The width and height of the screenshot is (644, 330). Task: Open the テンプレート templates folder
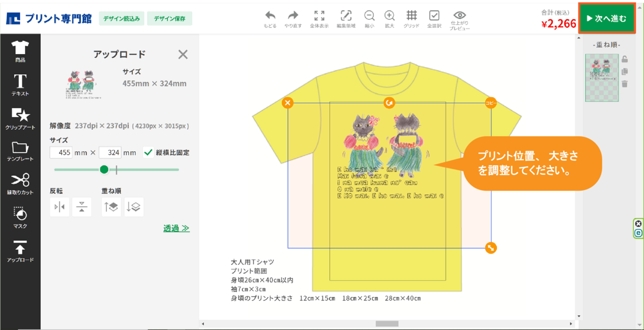(20, 152)
